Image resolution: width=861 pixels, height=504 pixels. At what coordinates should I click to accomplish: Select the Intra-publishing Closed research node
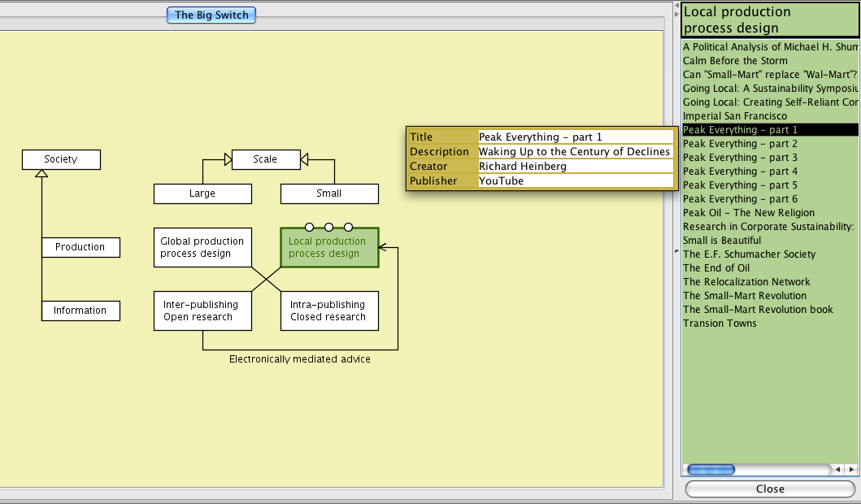pos(328,311)
